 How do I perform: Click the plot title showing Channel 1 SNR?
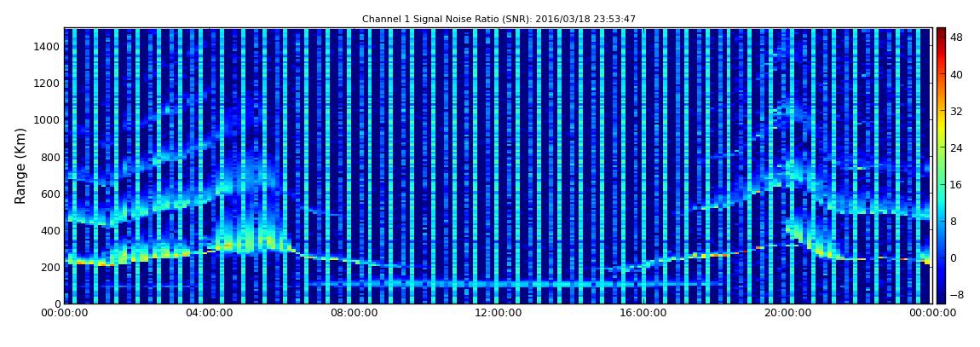(x=499, y=19)
